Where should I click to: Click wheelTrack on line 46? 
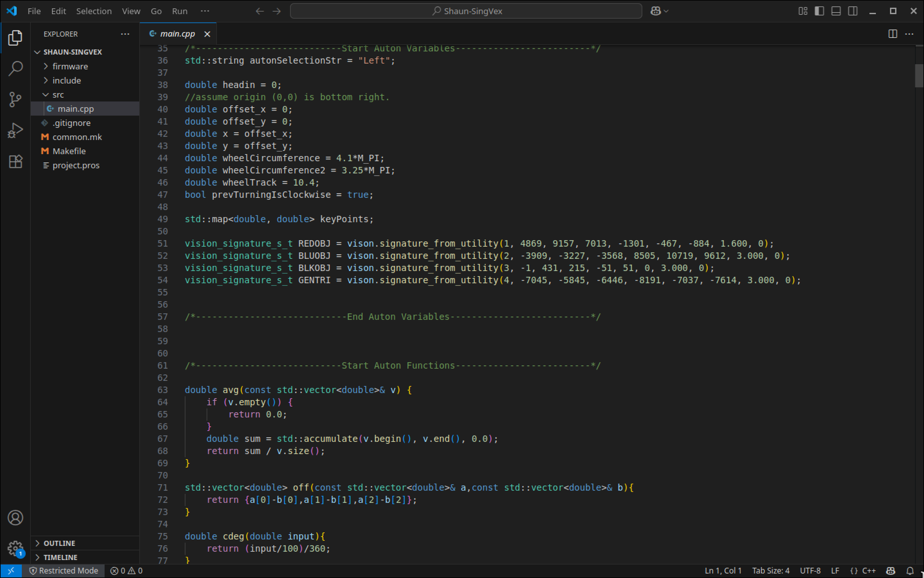pos(249,182)
